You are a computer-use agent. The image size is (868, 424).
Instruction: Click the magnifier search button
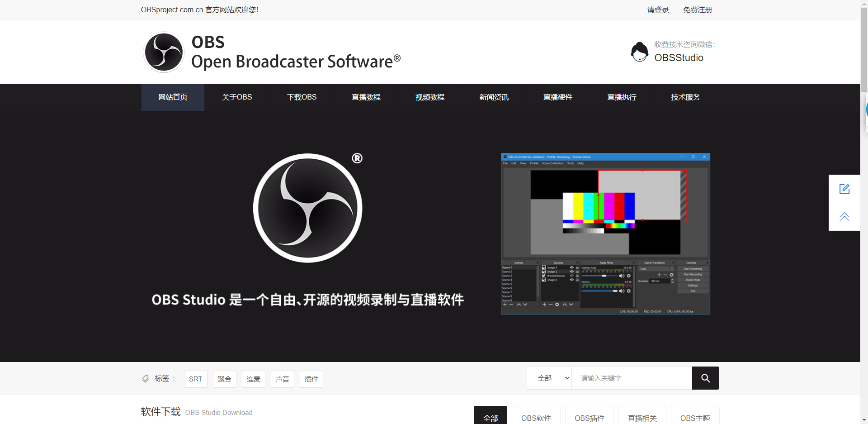click(705, 378)
